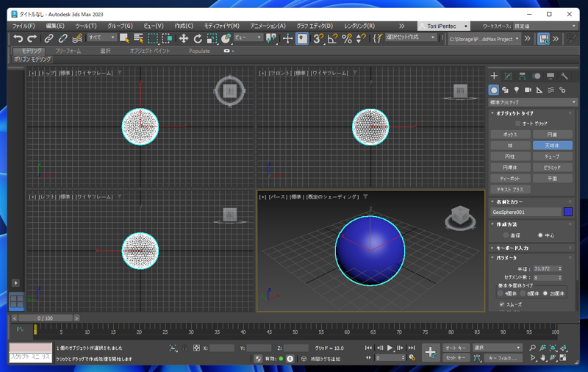Select the Rotate tool
The width and height of the screenshot is (588, 372).
click(198, 38)
